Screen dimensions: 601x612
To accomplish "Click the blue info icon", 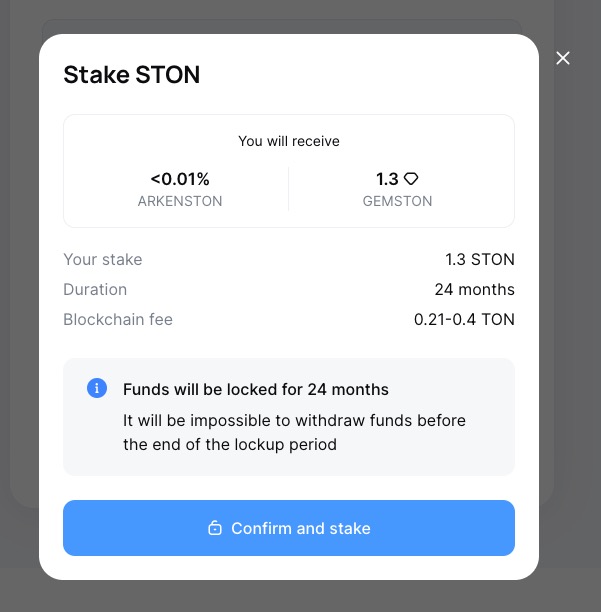I will tap(97, 388).
